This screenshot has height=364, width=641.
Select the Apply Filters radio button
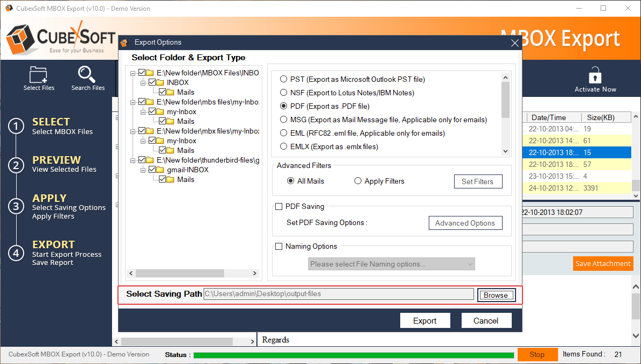pos(358,181)
